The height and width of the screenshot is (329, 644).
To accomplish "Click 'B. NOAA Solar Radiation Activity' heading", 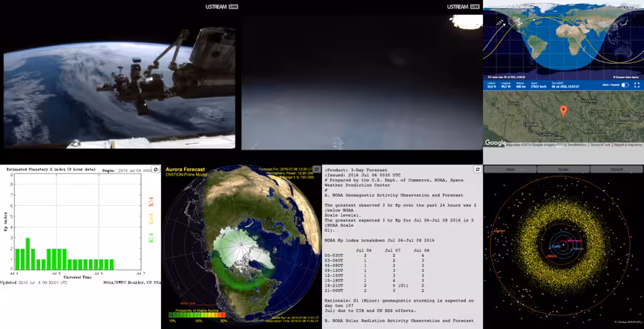I will (x=399, y=320).
